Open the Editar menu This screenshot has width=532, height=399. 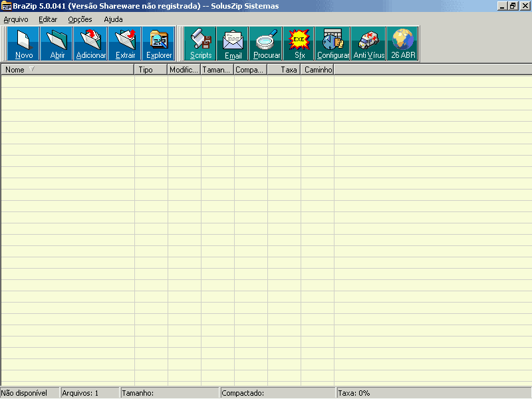point(48,19)
